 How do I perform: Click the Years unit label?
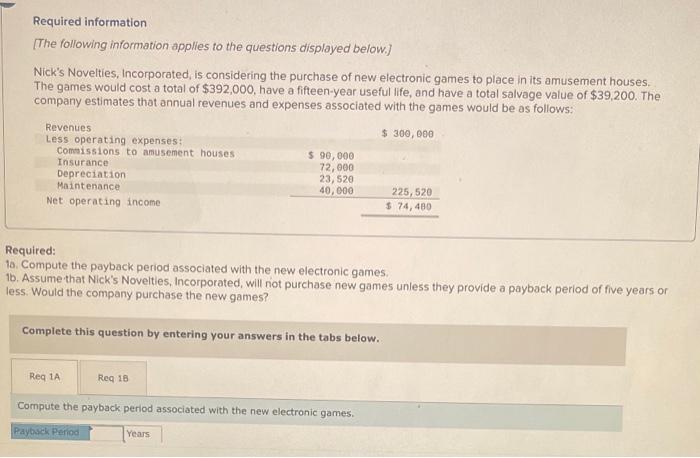click(x=139, y=434)
